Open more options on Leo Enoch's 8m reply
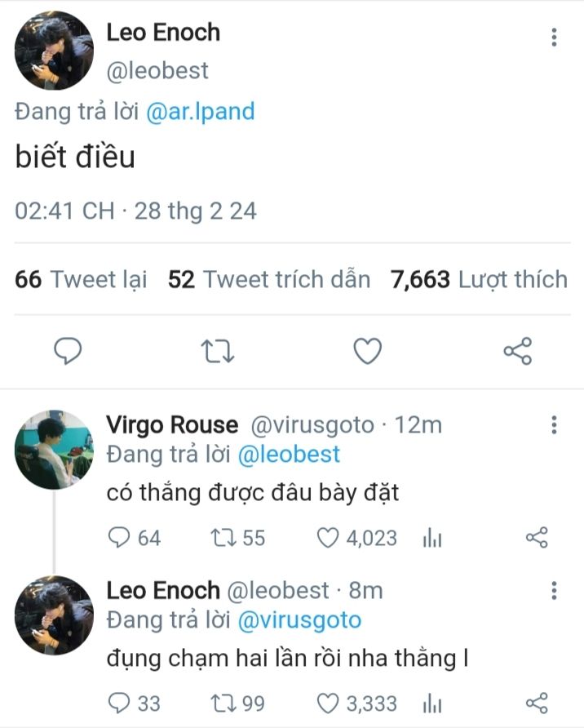Screen dimensions: 584x728 (x=554, y=591)
